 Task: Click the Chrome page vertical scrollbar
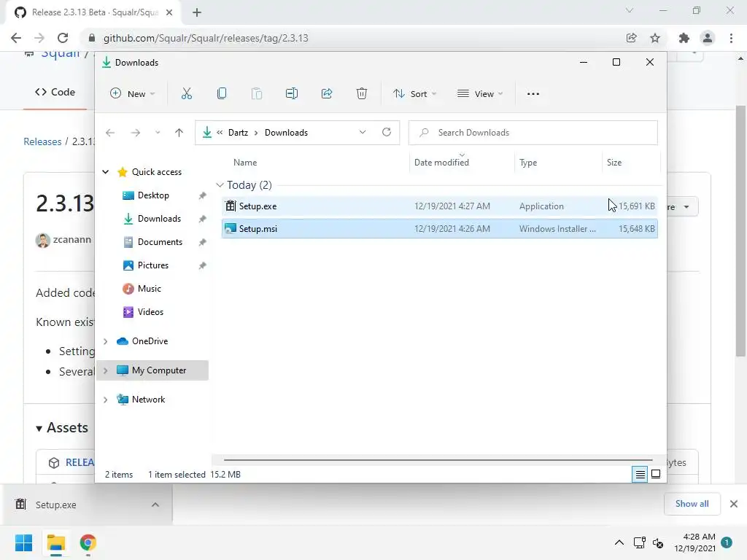[740, 231]
